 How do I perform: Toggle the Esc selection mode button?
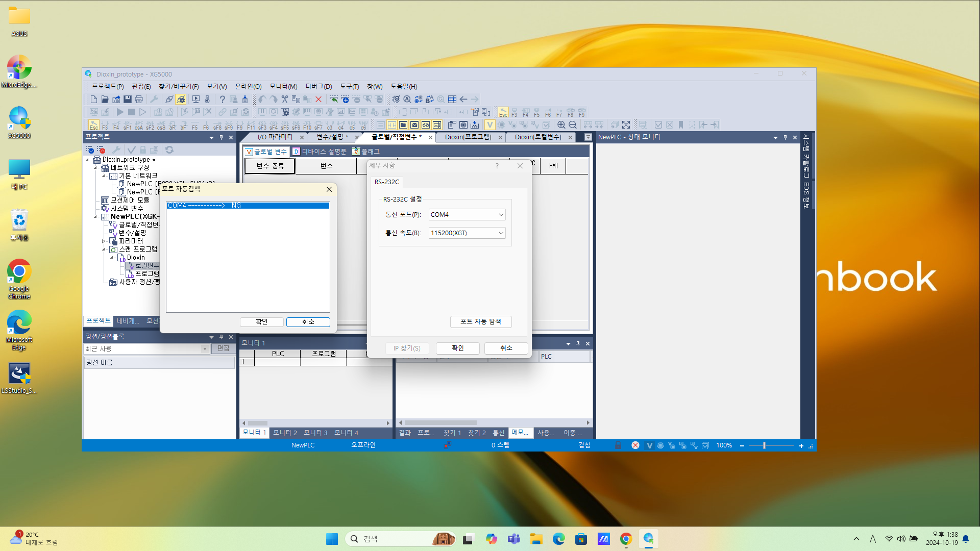[x=94, y=125]
